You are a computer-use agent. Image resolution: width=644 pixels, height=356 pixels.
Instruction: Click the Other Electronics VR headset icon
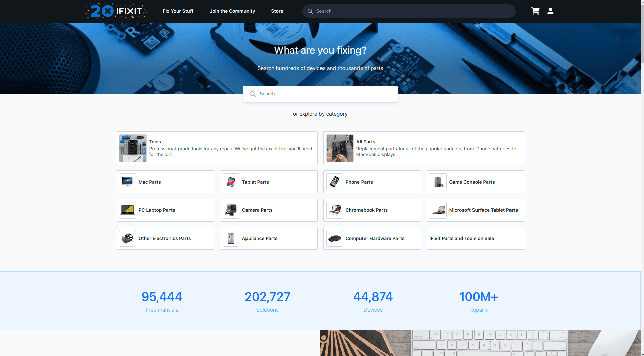pyautogui.click(x=127, y=238)
